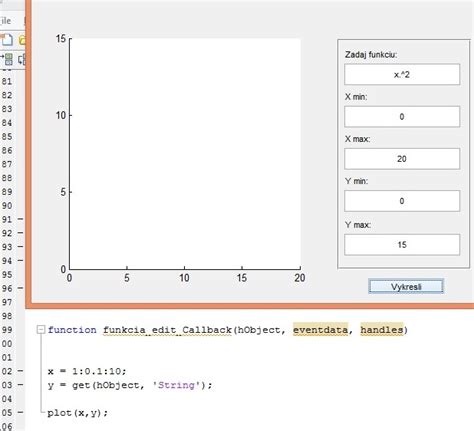Open the File menu in the editor window

point(5,21)
